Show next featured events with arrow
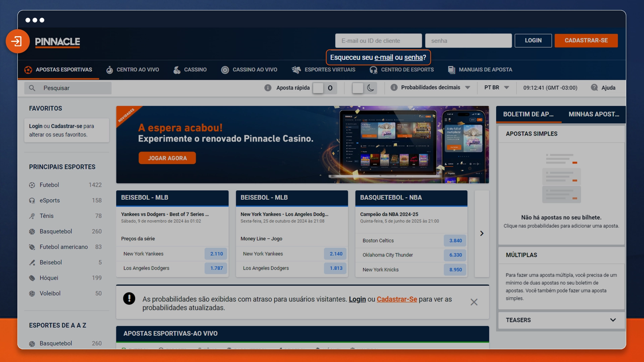 [x=482, y=234]
